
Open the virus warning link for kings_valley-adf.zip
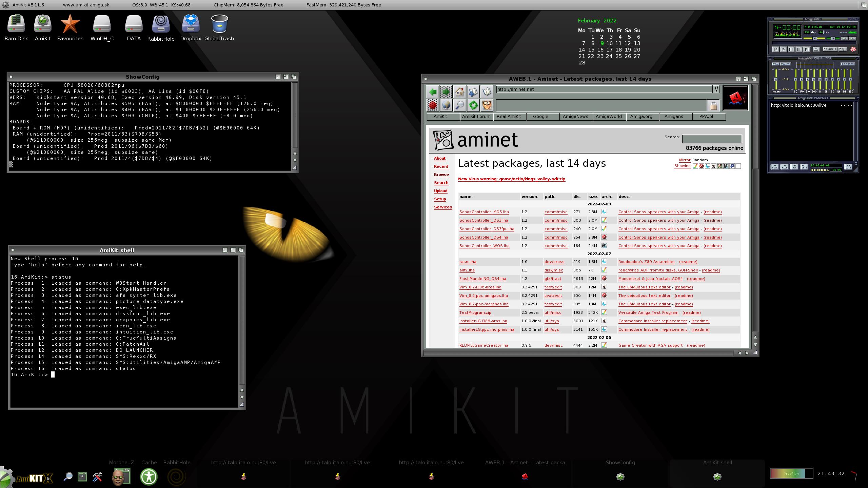point(512,179)
